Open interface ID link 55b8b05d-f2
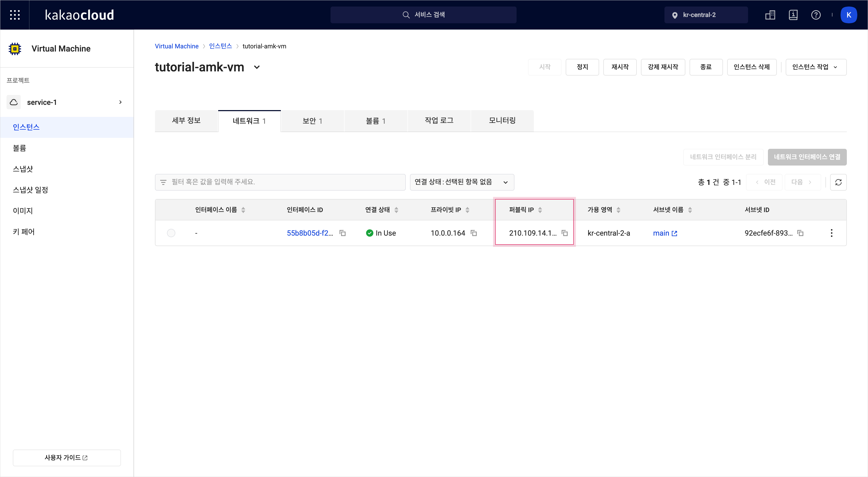 [x=310, y=233]
